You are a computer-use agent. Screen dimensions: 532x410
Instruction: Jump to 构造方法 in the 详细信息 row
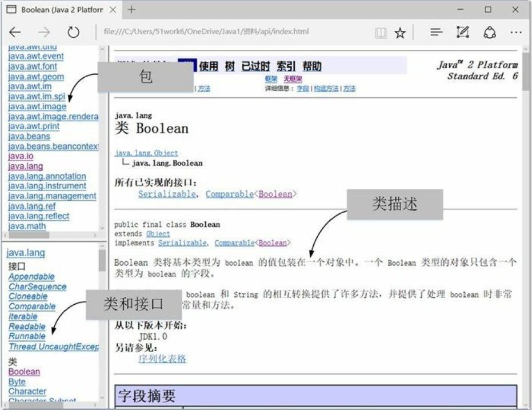326,89
